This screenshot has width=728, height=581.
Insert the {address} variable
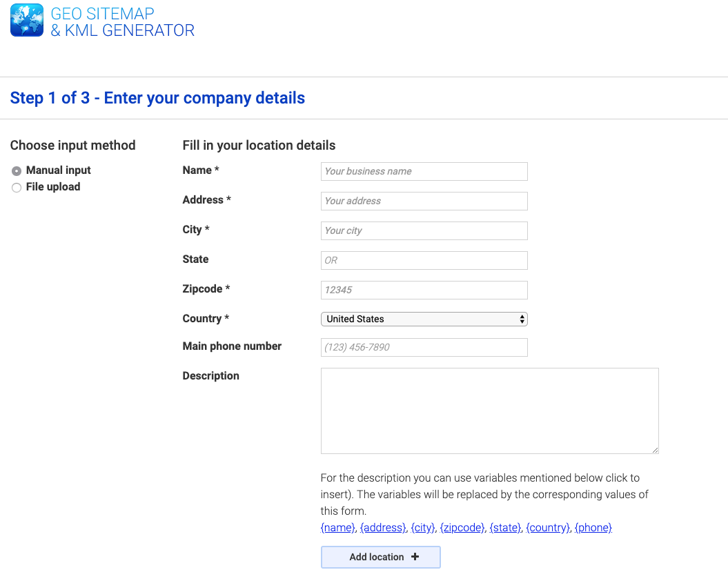(x=383, y=528)
